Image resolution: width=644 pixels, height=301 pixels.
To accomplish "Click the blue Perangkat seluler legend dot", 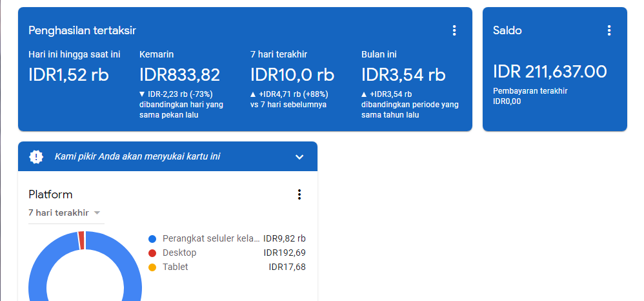I will coord(152,238).
